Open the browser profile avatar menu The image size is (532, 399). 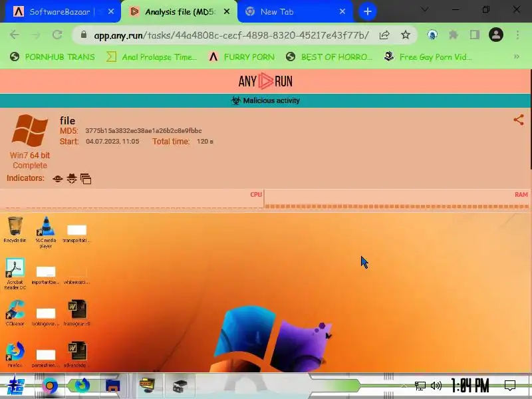tap(495, 35)
